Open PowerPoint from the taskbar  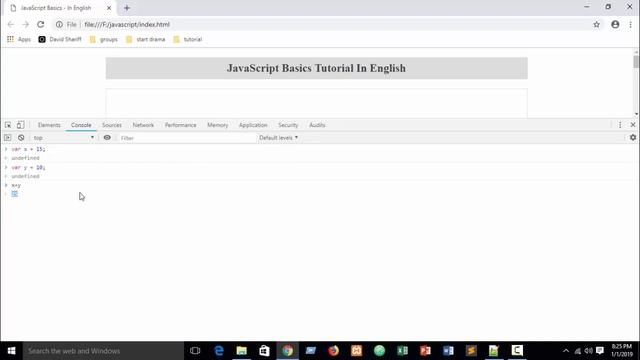pos(425,351)
